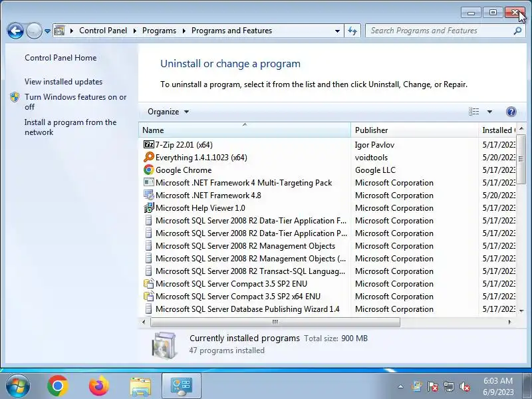Click the change view icon
Viewport: 532px width, 399px height.
(474, 112)
